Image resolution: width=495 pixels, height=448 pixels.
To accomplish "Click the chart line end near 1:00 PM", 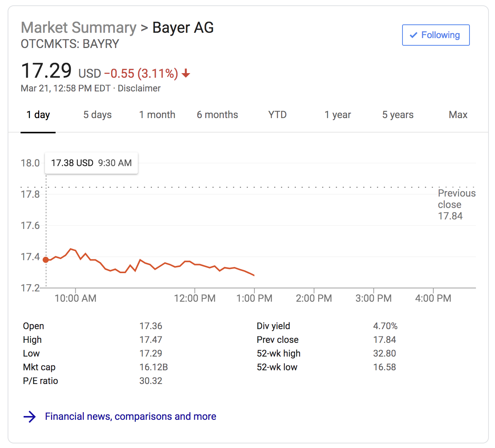I will click(254, 275).
